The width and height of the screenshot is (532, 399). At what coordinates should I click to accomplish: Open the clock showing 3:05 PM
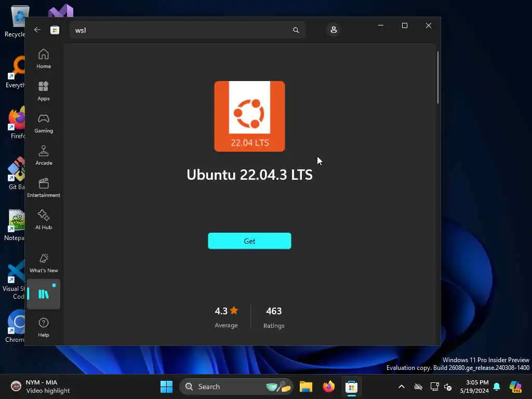474,387
